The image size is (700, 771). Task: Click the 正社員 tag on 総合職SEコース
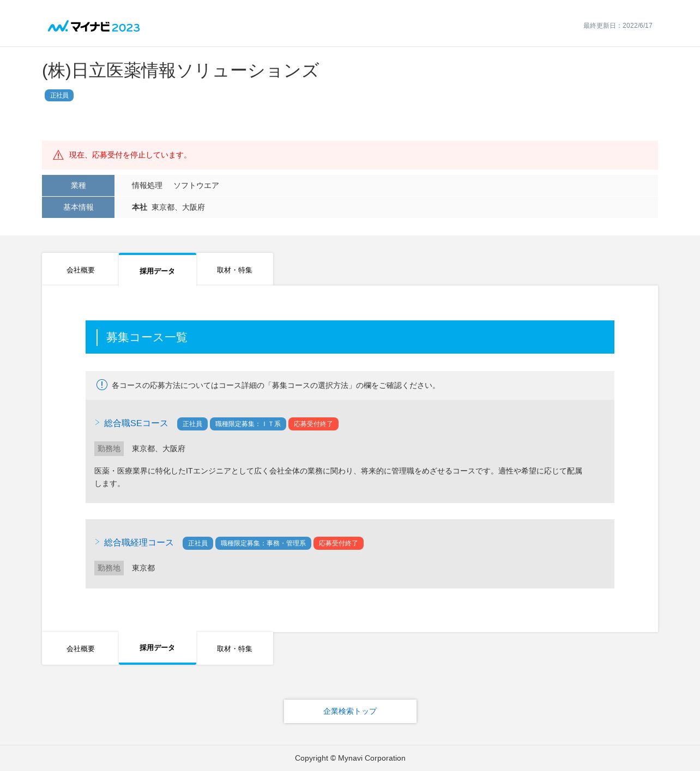[192, 424]
